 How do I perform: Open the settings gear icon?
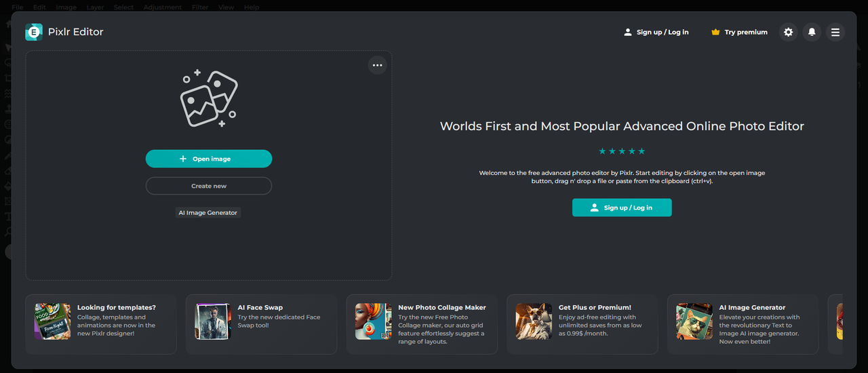pos(788,32)
